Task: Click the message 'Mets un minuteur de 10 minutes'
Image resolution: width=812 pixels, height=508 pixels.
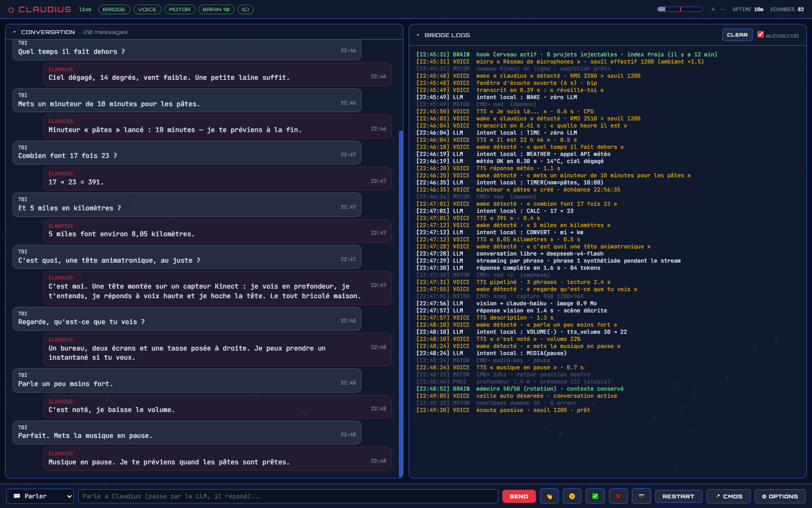Action: pos(187,101)
